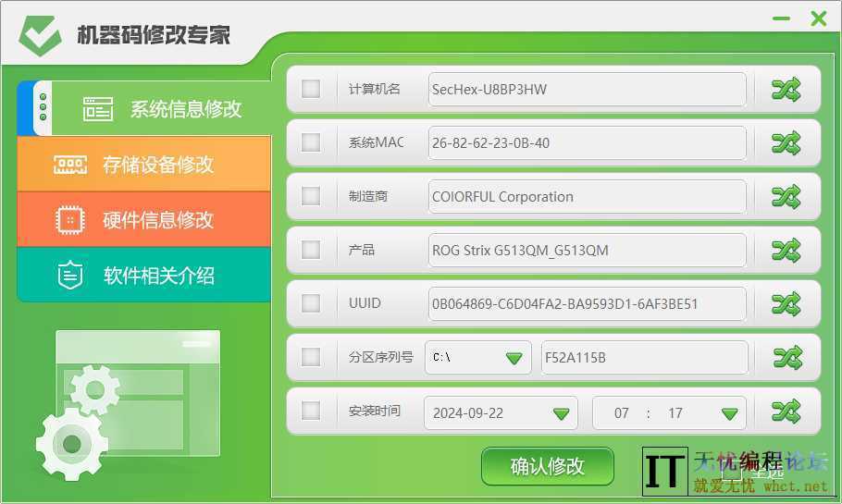Randomize the 产品 value using shuffle icon
The image size is (842, 504).
(x=786, y=250)
